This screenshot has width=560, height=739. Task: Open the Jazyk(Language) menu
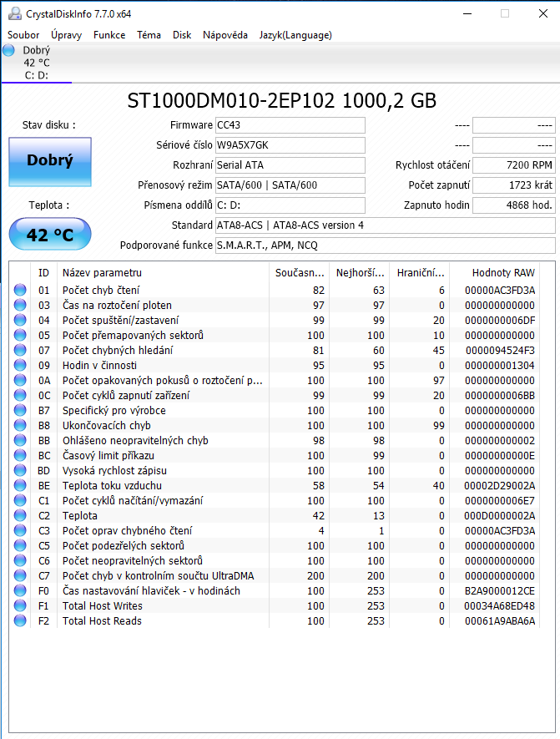tap(295, 35)
